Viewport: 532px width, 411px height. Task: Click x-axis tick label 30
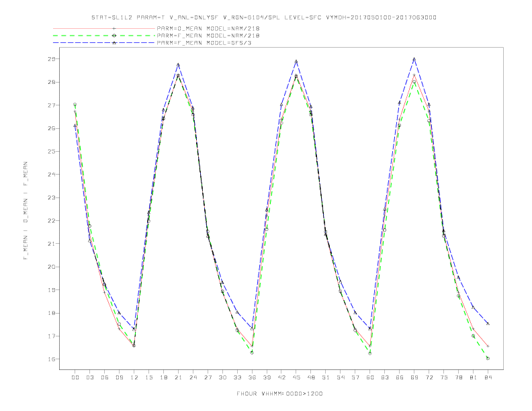(x=222, y=377)
